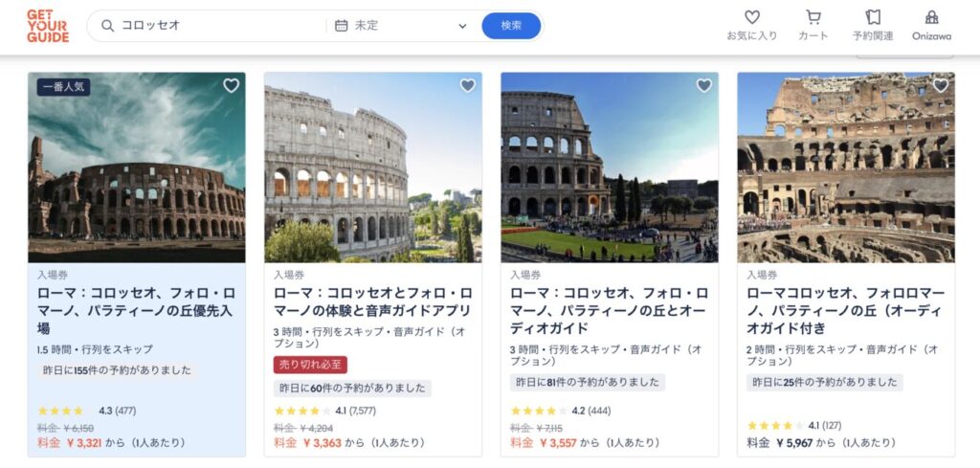The height and width of the screenshot is (468, 980).
Task: Open the お気に入り wishlist heart icon
Action: click(752, 18)
